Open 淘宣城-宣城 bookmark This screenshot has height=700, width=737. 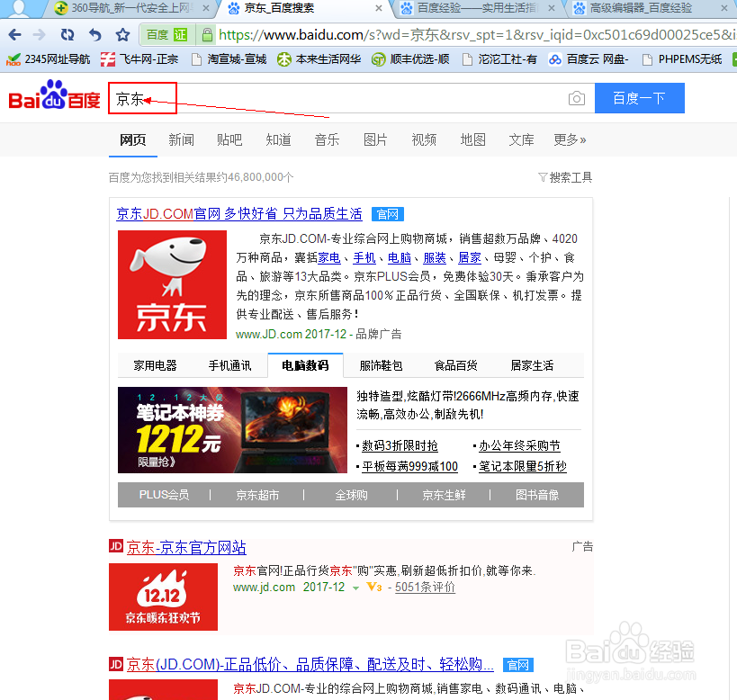click(229, 59)
